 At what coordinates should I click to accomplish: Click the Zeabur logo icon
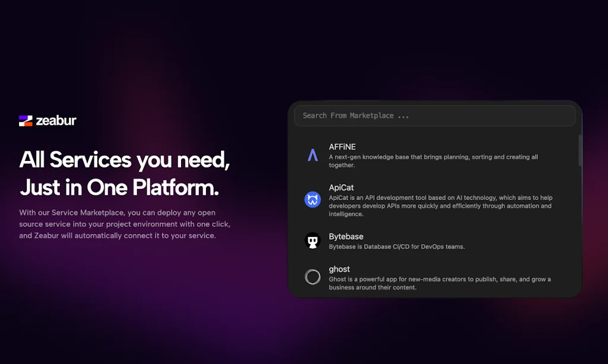point(26,121)
